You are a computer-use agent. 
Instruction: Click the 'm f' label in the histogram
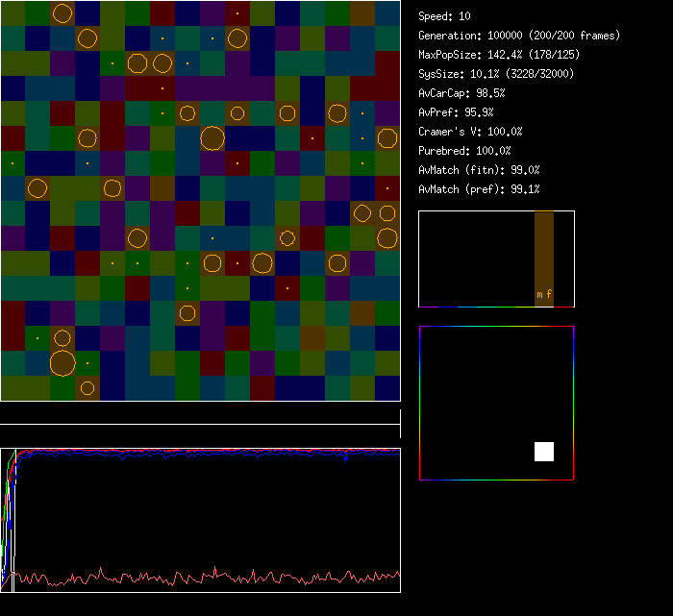544,294
